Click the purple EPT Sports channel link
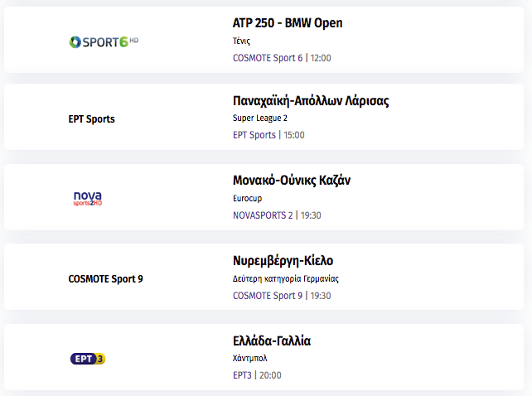The width and height of the screenshot is (532, 396). pyautogui.click(x=254, y=135)
